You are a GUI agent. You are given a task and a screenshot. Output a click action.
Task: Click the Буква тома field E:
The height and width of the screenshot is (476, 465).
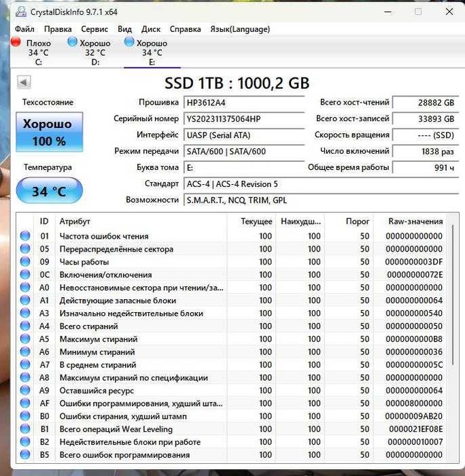[244, 167]
